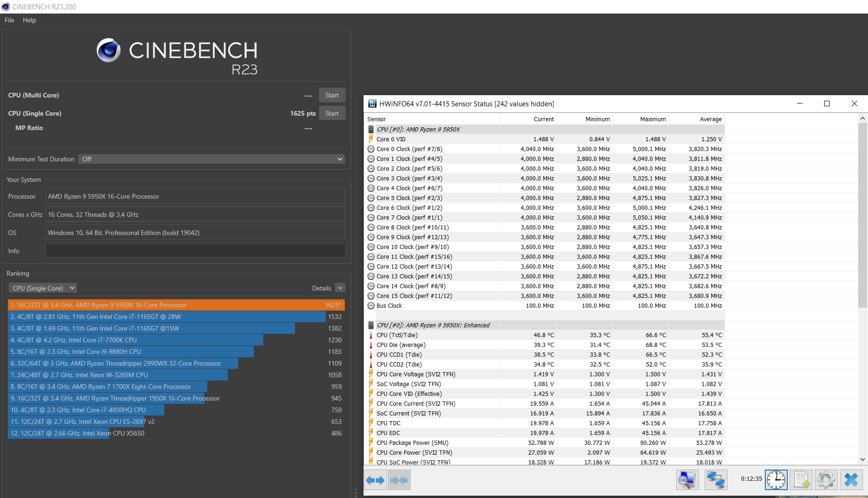Click the HWiNFO vertical scrollbar thumb
Screen dimensions: 868x498
862,214
